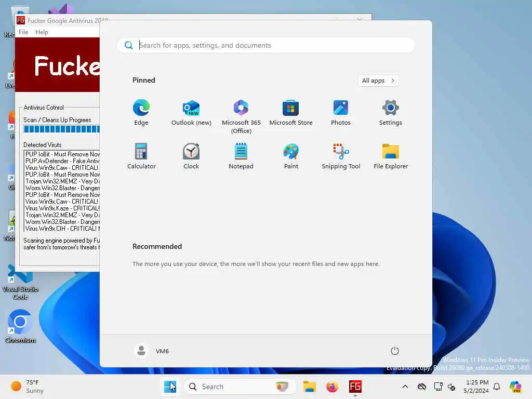This screenshot has height=399, width=532.
Task: Focus the Start menu search field
Action: [266, 45]
